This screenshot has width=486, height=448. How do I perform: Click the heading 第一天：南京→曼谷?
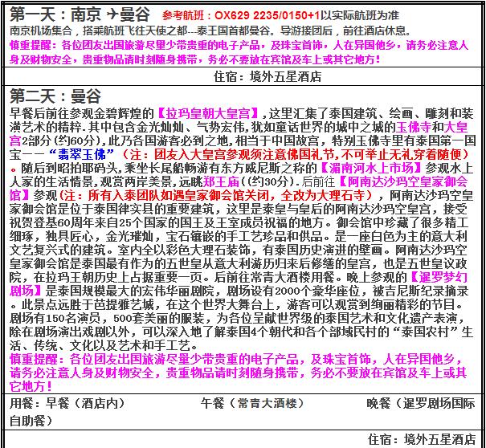coord(80,14)
